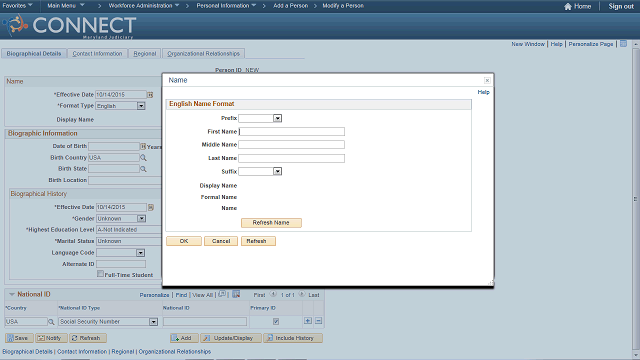Image resolution: width=640 pixels, height=360 pixels.
Task: Open the Workforce Administration breadcrumb menu
Action: (x=144, y=6)
